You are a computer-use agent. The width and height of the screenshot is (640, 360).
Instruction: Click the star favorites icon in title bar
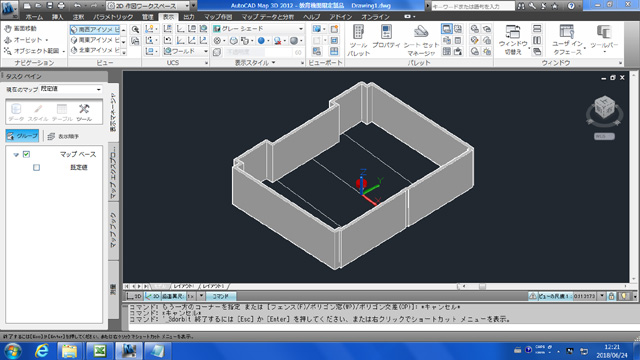[x=555, y=6]
